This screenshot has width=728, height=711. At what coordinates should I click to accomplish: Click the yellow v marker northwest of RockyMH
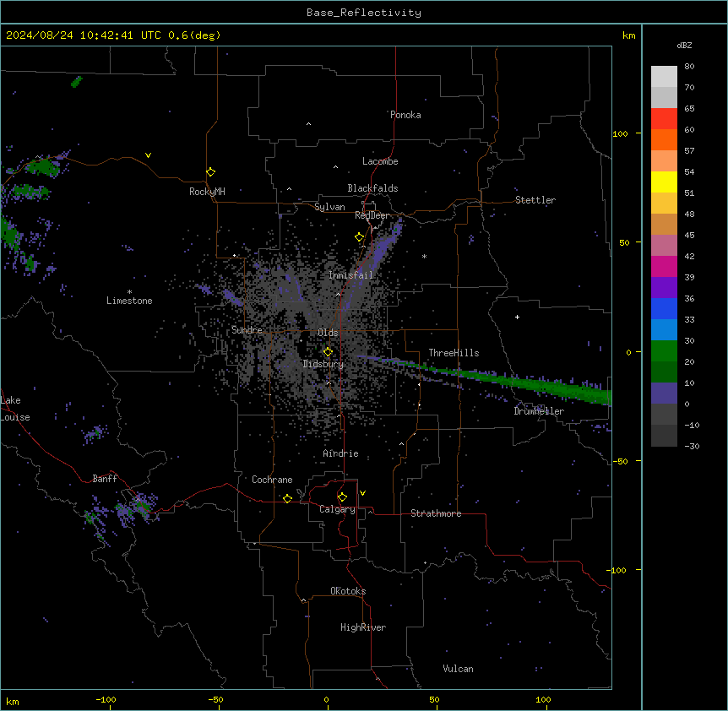(x=148, y=155)
